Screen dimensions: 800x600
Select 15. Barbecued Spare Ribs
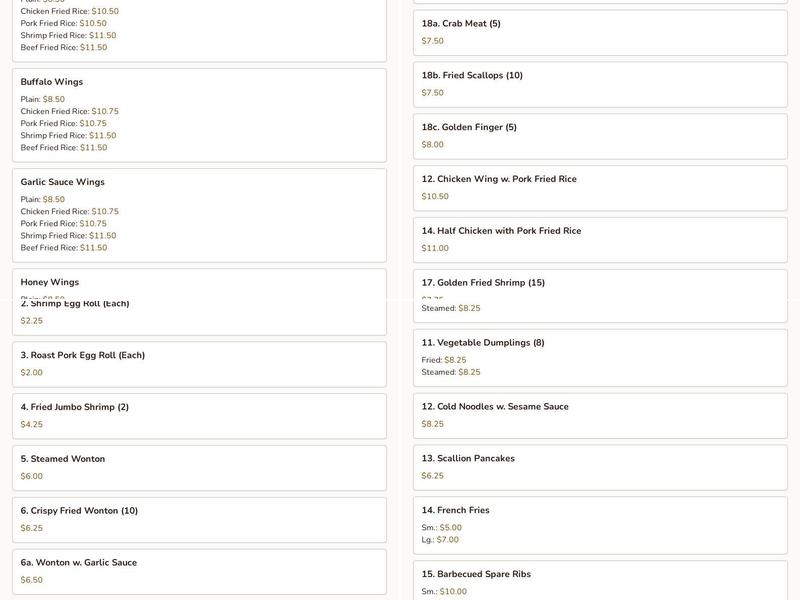(x=600, y=580)
